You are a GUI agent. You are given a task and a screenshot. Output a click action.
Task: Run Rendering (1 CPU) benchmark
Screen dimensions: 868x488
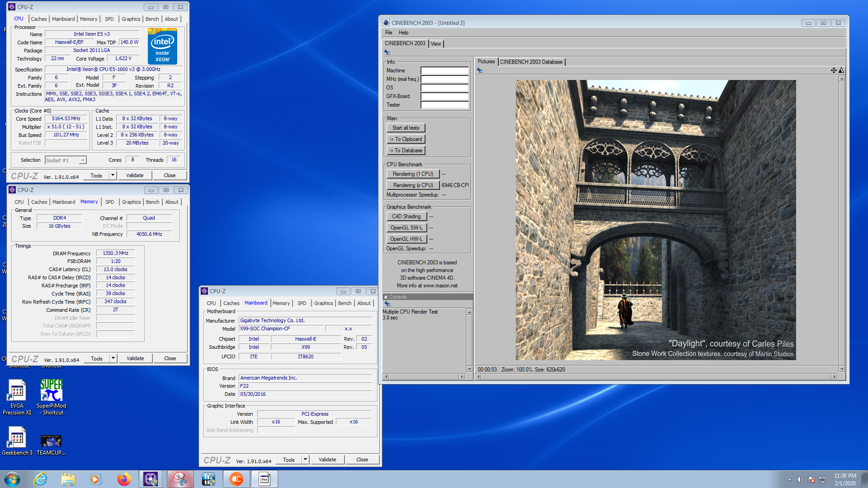tap(413, 174)
